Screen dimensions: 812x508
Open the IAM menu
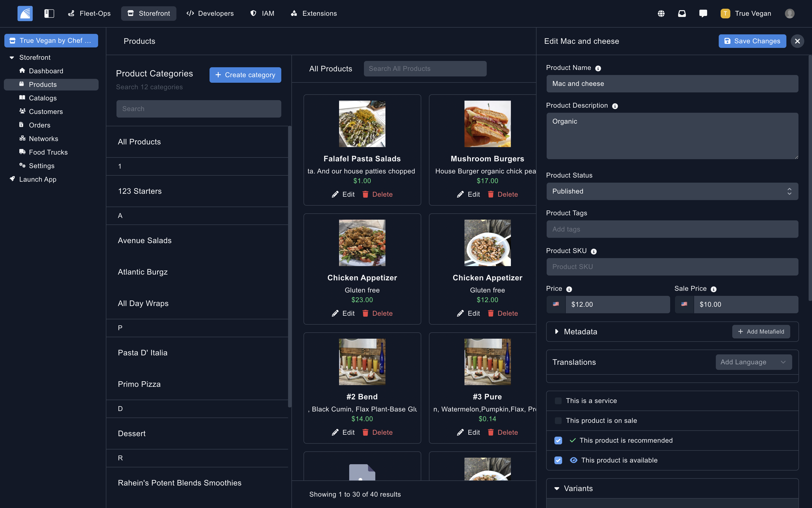[262, 14]
